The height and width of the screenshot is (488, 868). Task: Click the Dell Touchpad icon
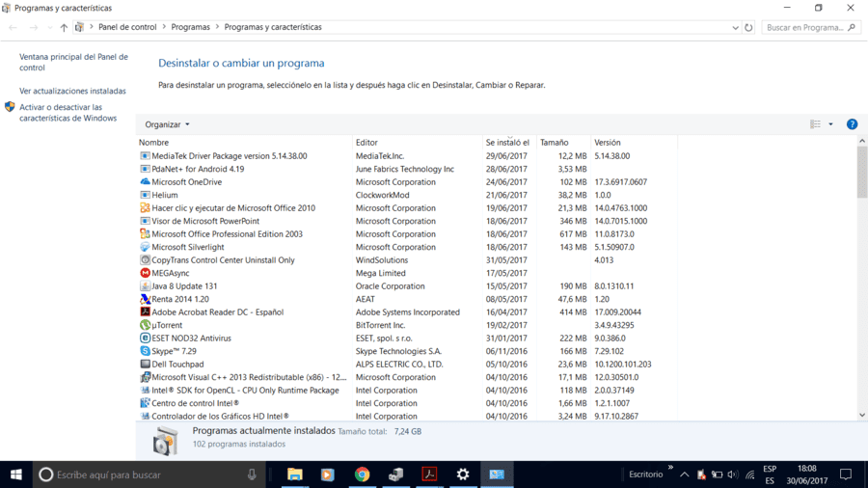pos(145,364)
